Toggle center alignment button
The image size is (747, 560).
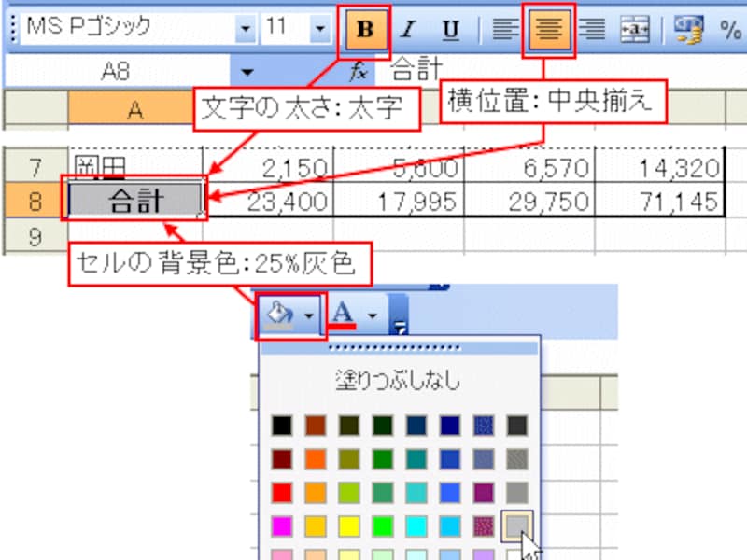(x=548, y=30)
